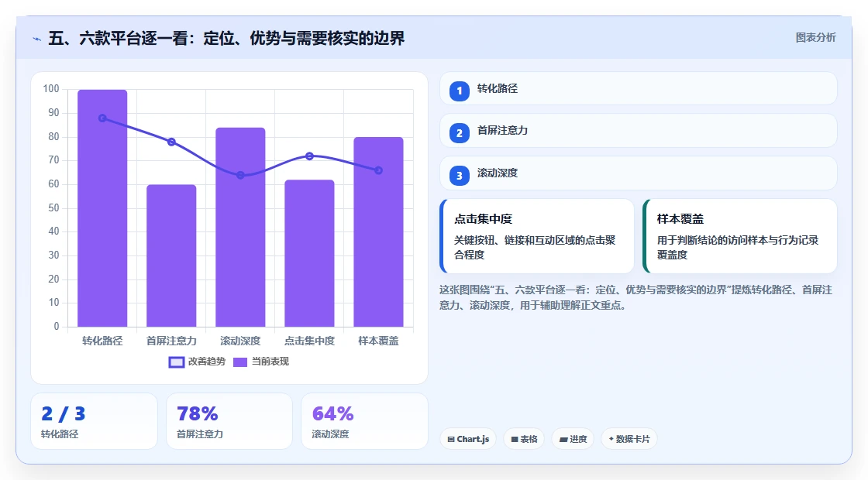
Task: Click the x-axis label 首屏注意力
Action: [171, 341]
